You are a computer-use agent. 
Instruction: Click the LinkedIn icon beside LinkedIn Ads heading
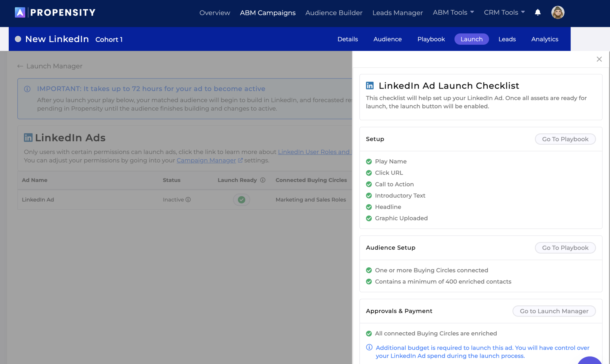[x=28, y=138]
